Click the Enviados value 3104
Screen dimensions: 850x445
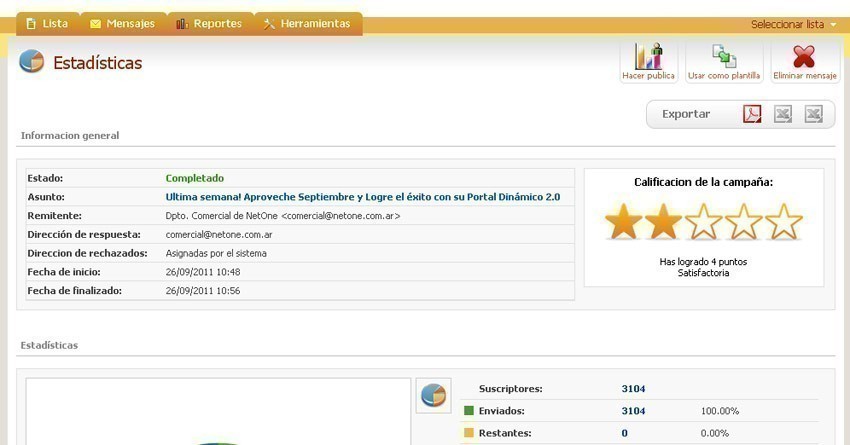pos(633,411)
